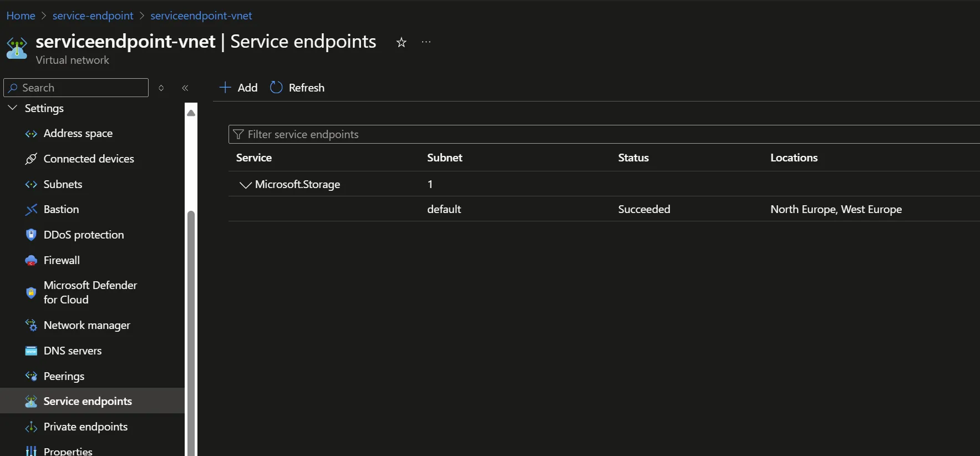
Task: Click the Private endpoints icon
Action: point(31,427)
